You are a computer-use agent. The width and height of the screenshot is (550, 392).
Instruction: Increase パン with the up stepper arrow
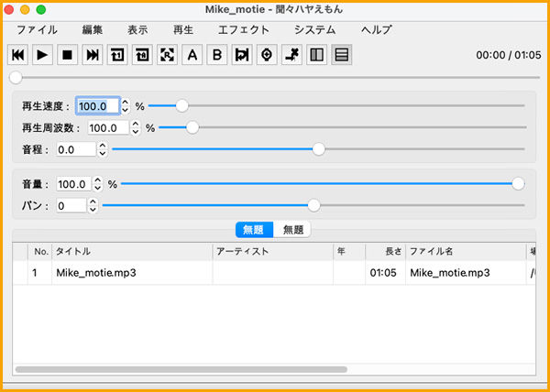coord(93,202)
